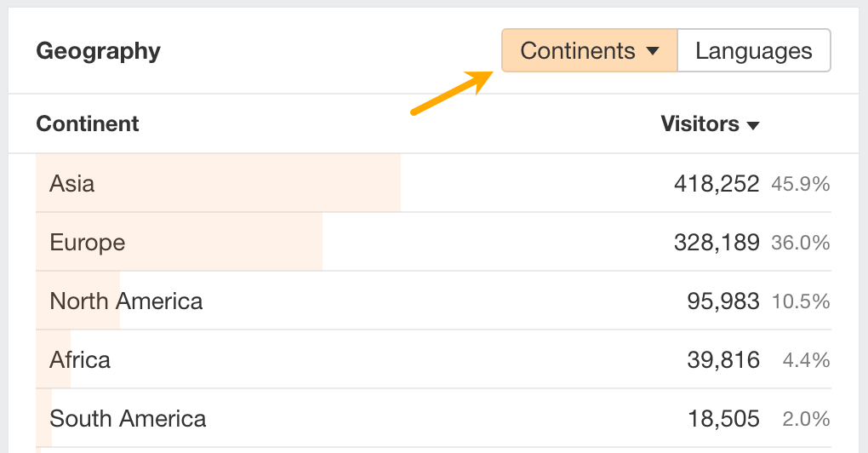The width and height of the screenshot is (868, 453).
Task: Click Africa visitor count 39,816
Action: click(723, 360)
